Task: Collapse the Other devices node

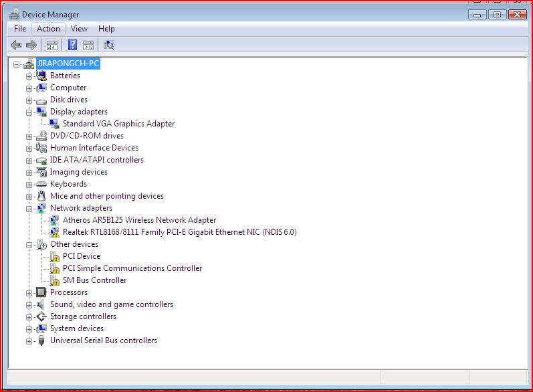Action: 29,245
